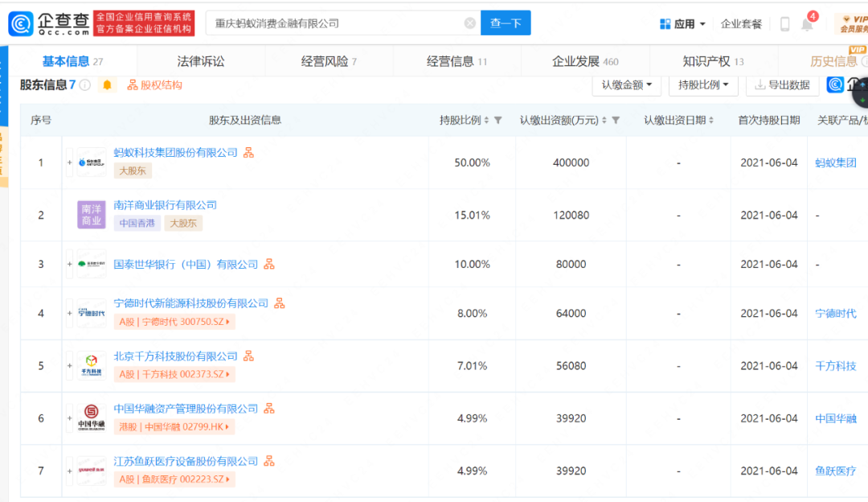Screen dimensions: 868x502
Task: Switch to the 法律诉讼 tab
Action: 201,61
